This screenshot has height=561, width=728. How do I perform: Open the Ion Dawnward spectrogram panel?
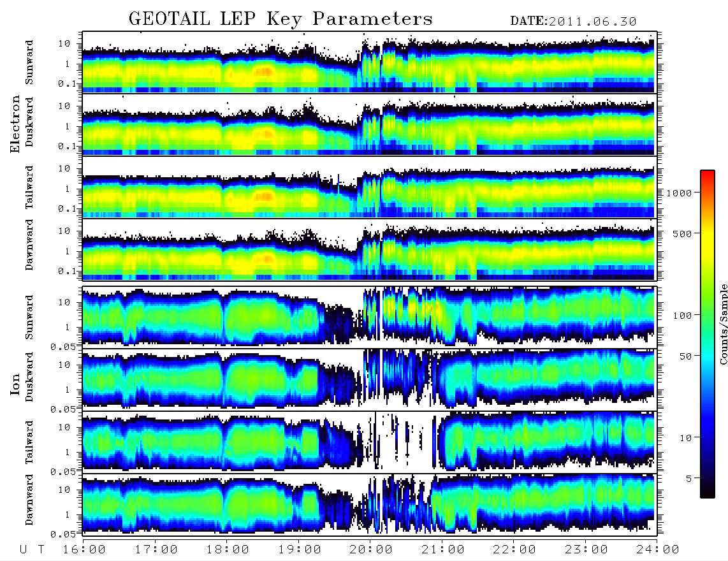click(369, 504)
